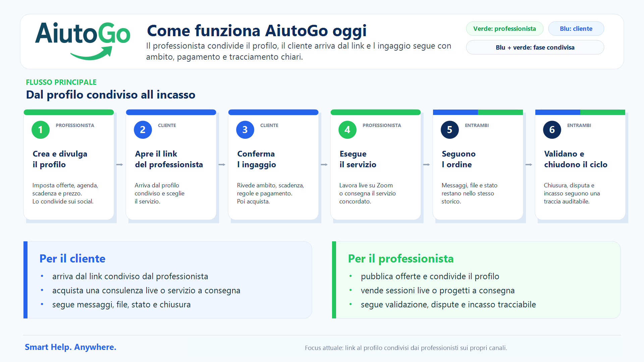Click description "Lavora live su Zoom"
Viewport: 644px width, 362px height.
pyautogui.click(x=366, y=185)
